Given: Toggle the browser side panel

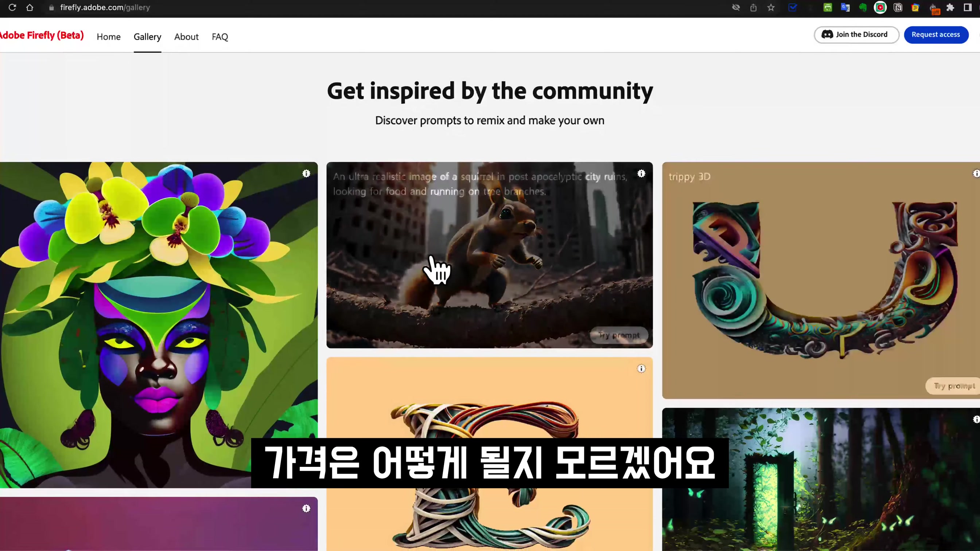Looking at the screenshot, I should tap(968, 7).
